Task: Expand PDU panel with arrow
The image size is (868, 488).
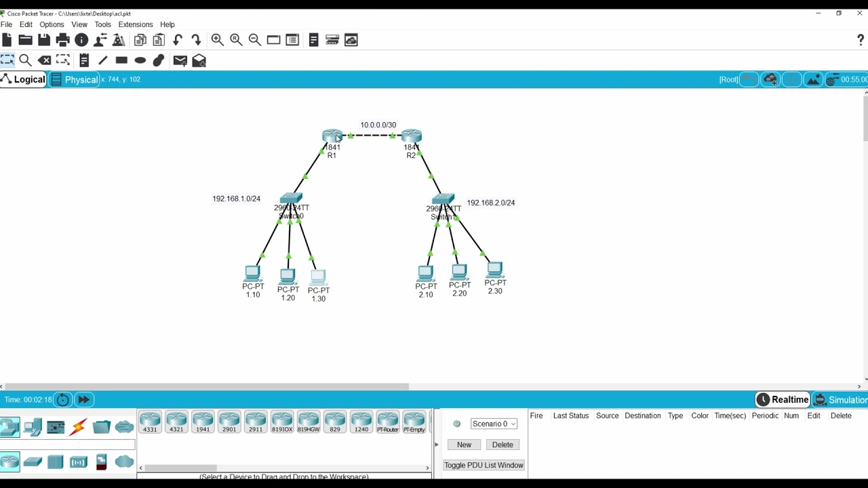Action: point(436,445)
